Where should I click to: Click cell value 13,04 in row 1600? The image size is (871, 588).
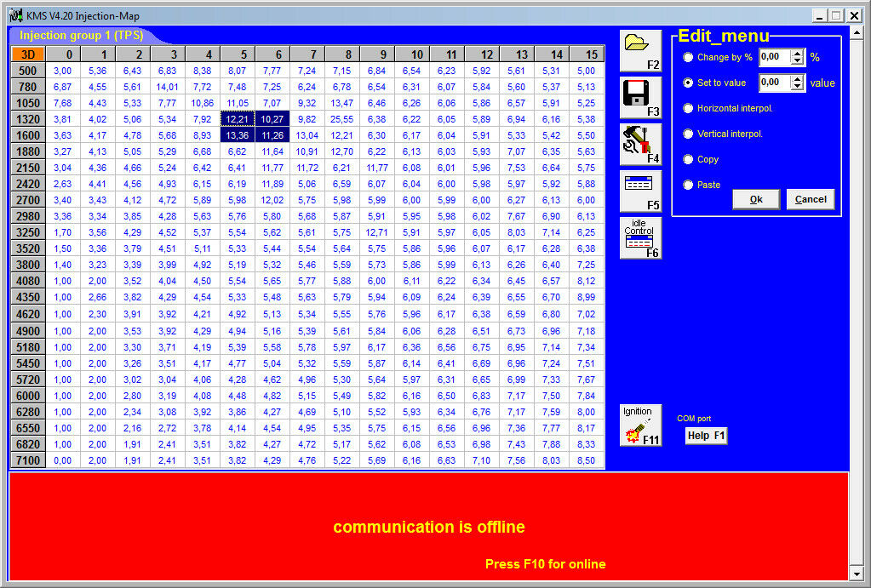pyautogui.click(x=307, y=135)
